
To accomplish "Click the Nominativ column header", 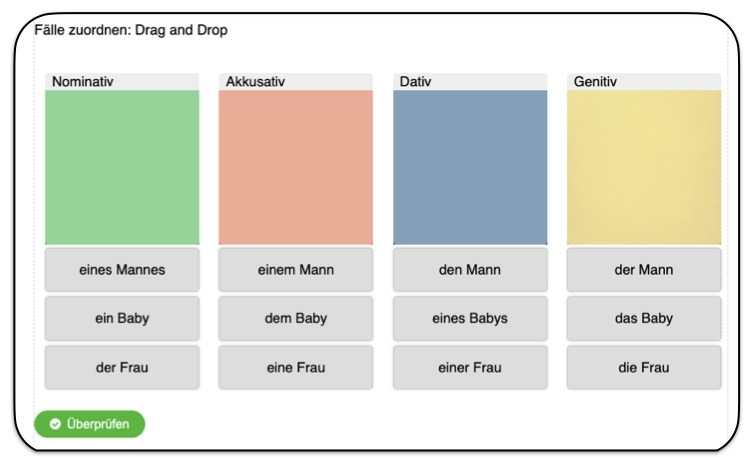I will click(122, 81).
